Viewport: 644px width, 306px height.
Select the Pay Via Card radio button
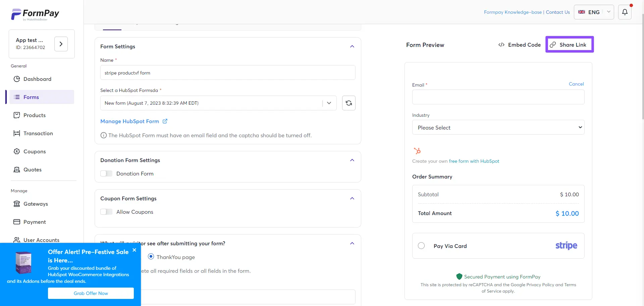pyautogui.click(x=421, y=246)
